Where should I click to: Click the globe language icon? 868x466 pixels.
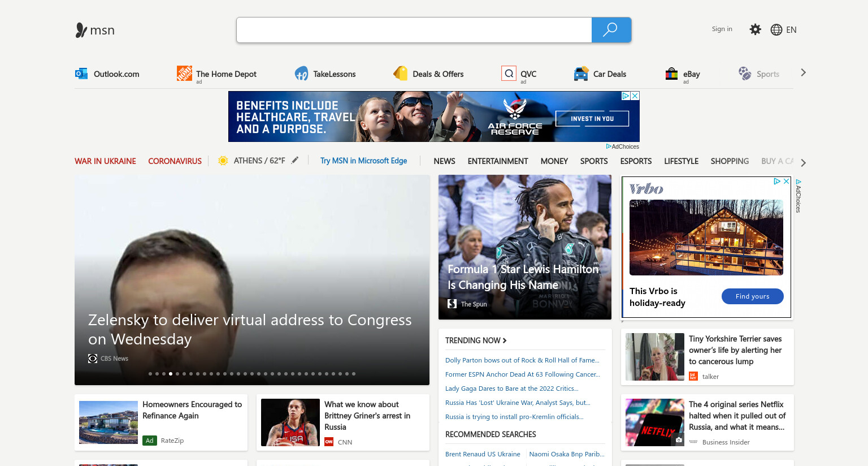tap(776, 30)
